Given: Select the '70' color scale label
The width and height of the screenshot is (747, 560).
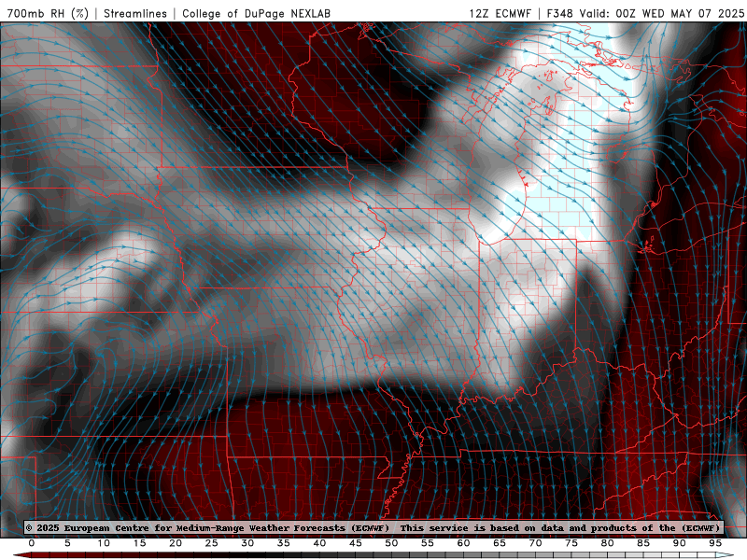Looking at the screenshot, I should click(535, 543).
